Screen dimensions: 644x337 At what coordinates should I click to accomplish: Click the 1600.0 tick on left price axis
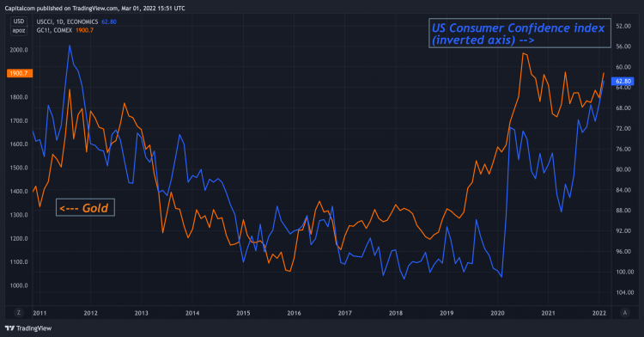tap(19, 144)
